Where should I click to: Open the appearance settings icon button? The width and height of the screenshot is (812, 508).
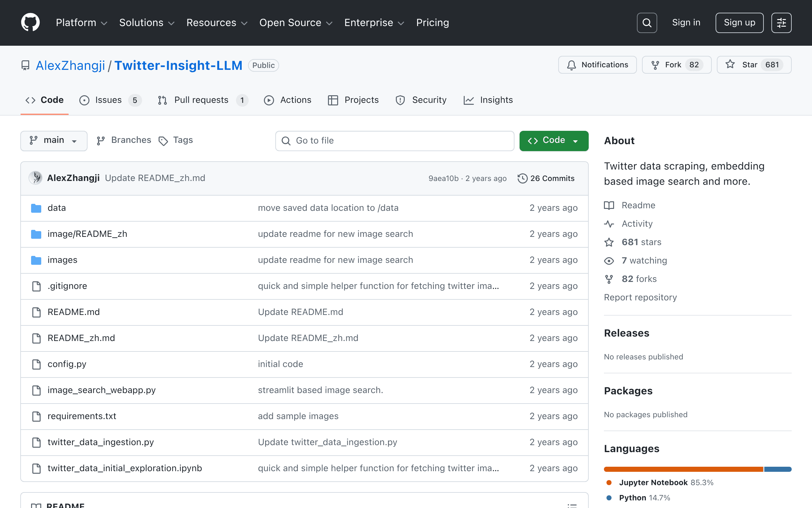tap(781, 23)
